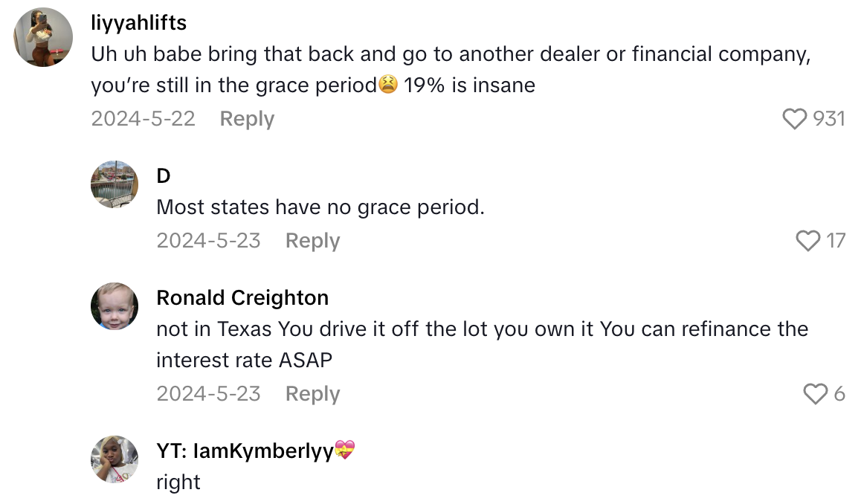
Task: Visit the profile named D
Action: 164,175
